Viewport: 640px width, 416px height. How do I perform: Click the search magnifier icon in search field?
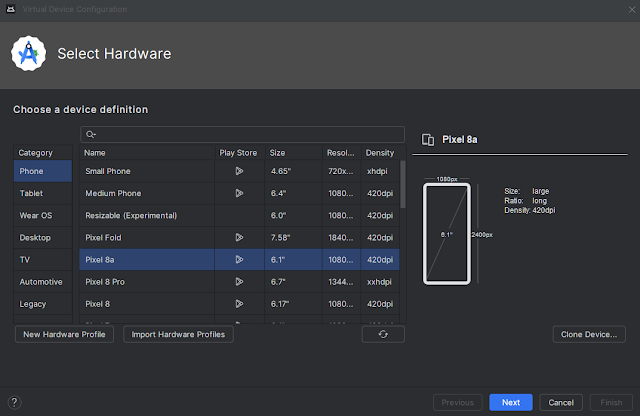click(x=91, y=134)
